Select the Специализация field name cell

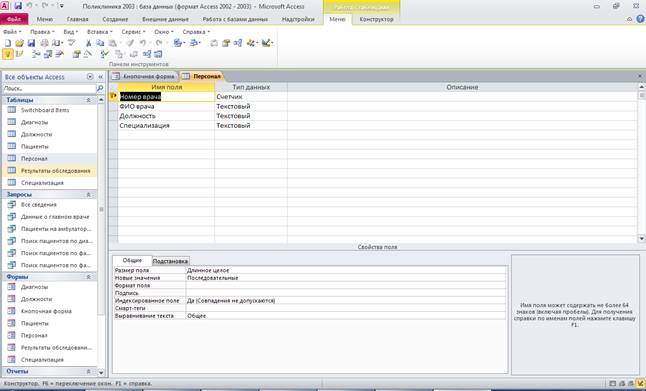[x=166, y=126]
